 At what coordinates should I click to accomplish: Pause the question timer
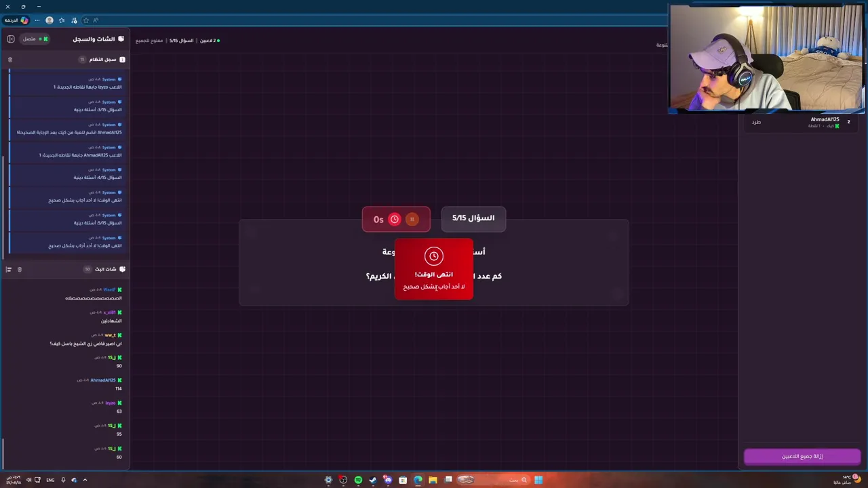(412, 220)
